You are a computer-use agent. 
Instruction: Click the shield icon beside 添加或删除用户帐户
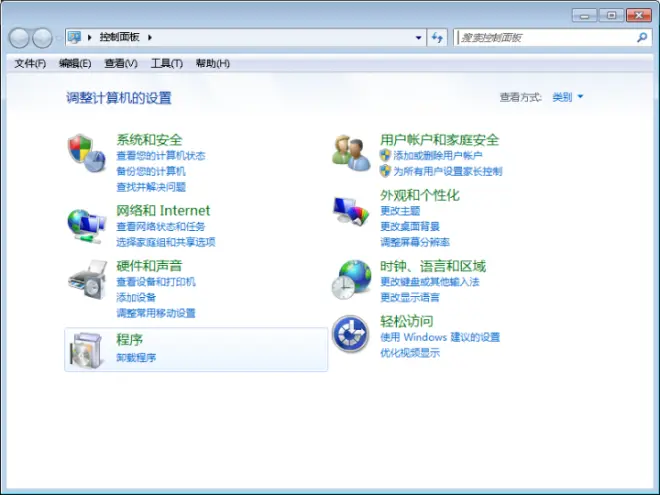pos(385,155)
